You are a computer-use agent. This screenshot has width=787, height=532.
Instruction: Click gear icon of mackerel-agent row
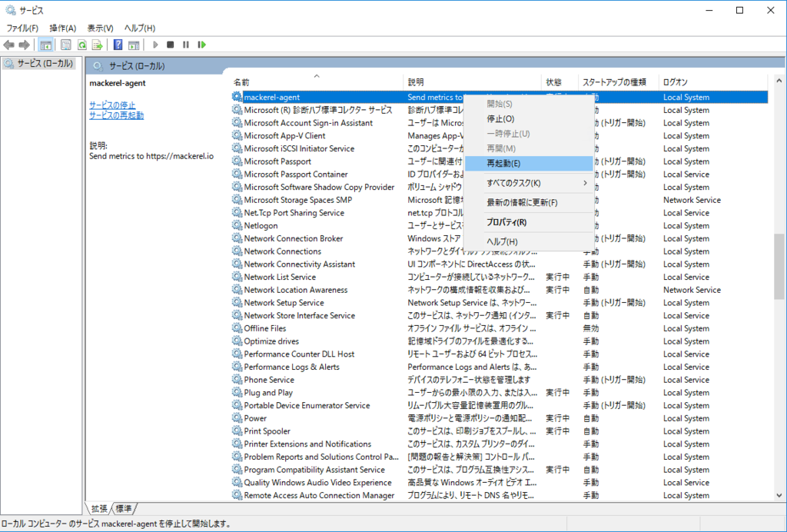click(x=237, y=96)
